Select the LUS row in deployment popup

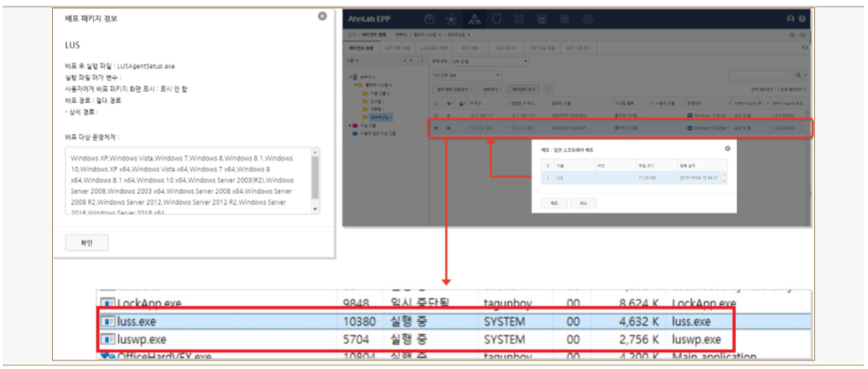point(630,178)
